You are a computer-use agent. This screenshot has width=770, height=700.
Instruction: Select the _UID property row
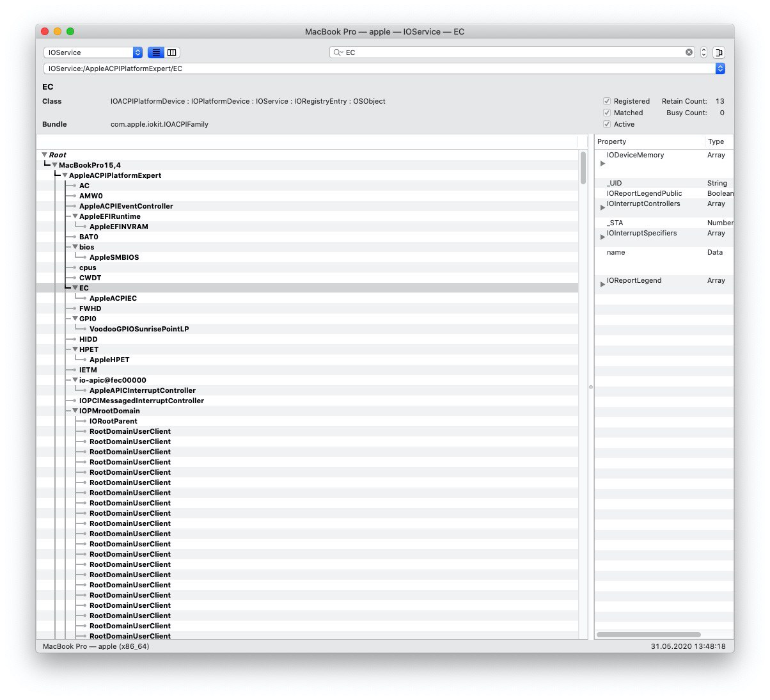664,183
